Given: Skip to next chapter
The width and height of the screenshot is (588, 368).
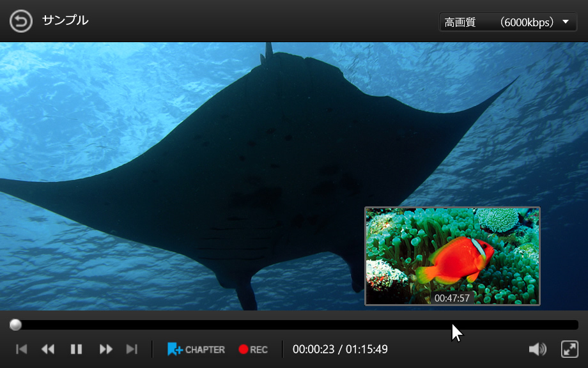Looking at the screenshot, I should (x=132, y=349).
